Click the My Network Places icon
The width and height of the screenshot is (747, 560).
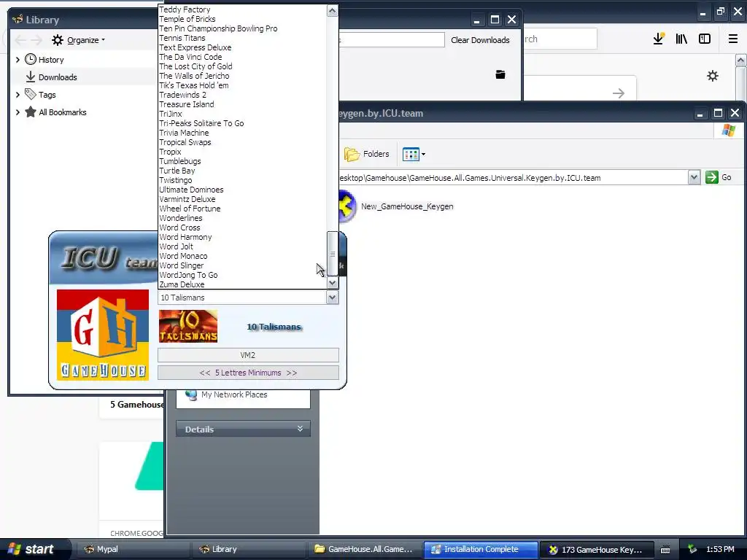(191, 394)
